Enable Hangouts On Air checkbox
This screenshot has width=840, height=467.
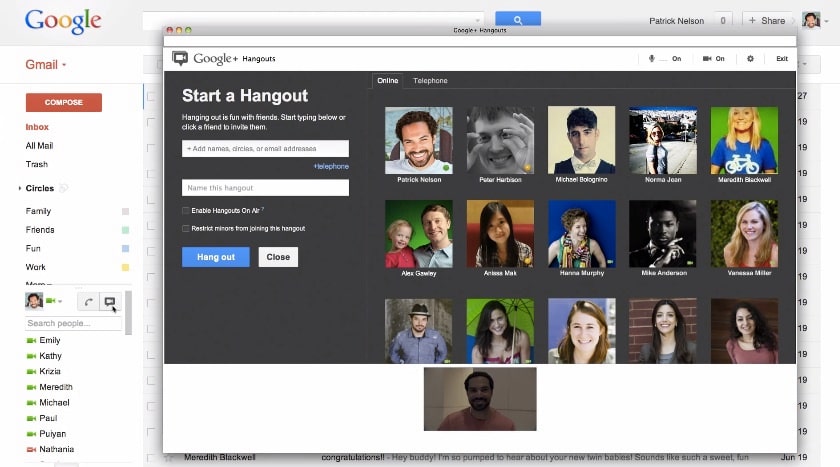[186, 210]
